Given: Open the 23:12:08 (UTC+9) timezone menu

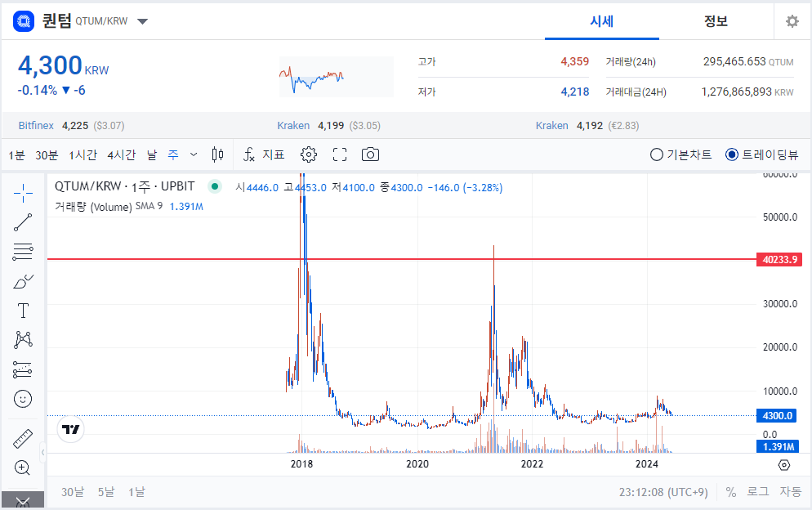Looking at the screenshot, I should pos(663,492).
